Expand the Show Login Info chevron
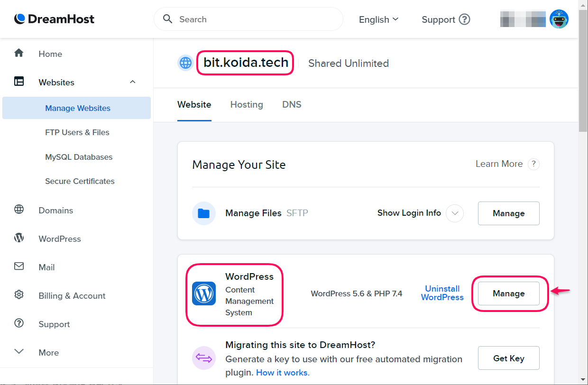Viewport: 588px width, 385px height. pos(455,213)
